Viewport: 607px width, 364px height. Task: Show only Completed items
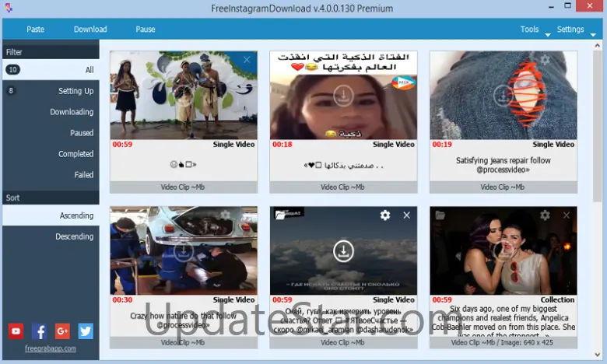[51, 153]
